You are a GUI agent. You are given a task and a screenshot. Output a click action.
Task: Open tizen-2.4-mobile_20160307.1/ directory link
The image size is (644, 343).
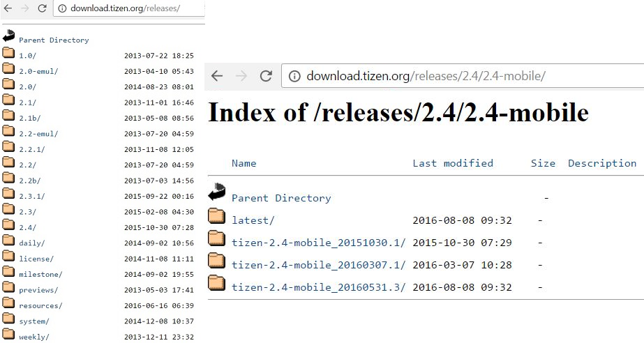pyautogui.click(x=319, y=265)
